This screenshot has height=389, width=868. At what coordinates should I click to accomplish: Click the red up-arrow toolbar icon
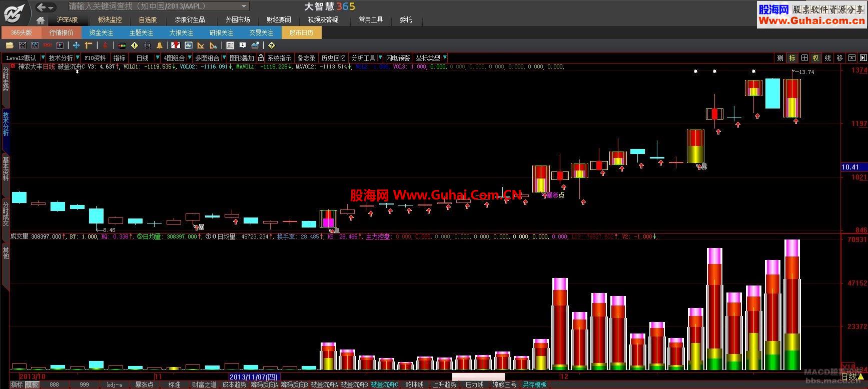(x=105, y=45)
